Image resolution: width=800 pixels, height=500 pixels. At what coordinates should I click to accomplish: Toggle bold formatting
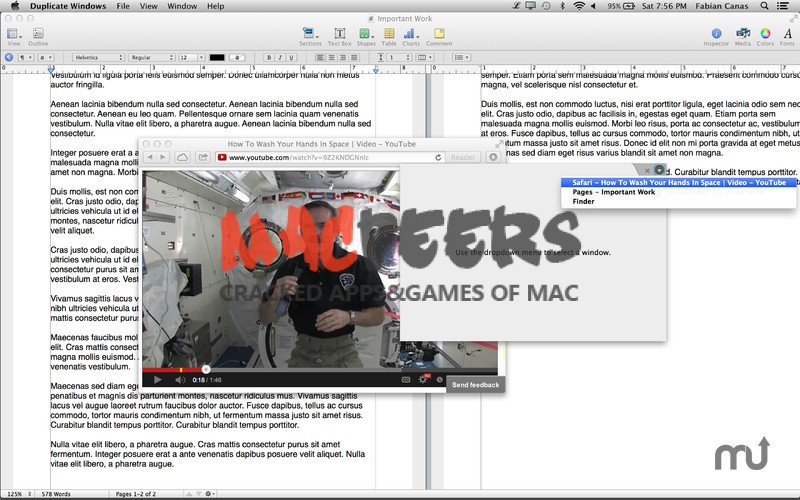[x=269, y=58]
